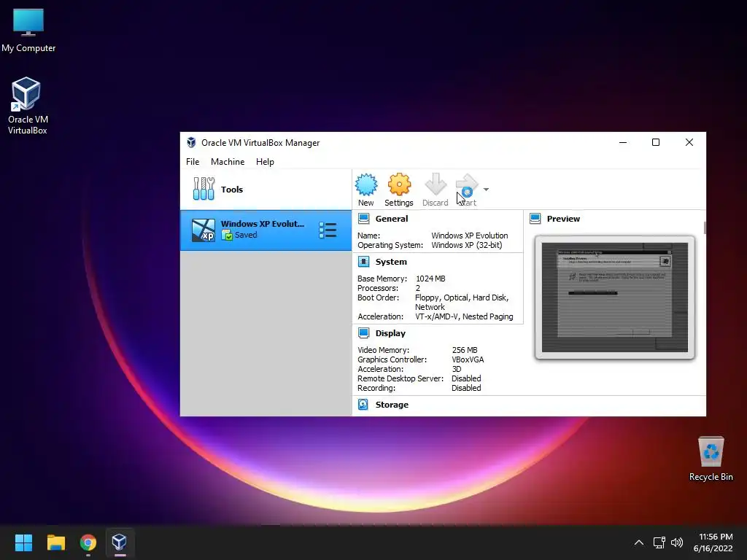Click the 'VBoxVGA' graphics controller value

click(x=468, y=359)
